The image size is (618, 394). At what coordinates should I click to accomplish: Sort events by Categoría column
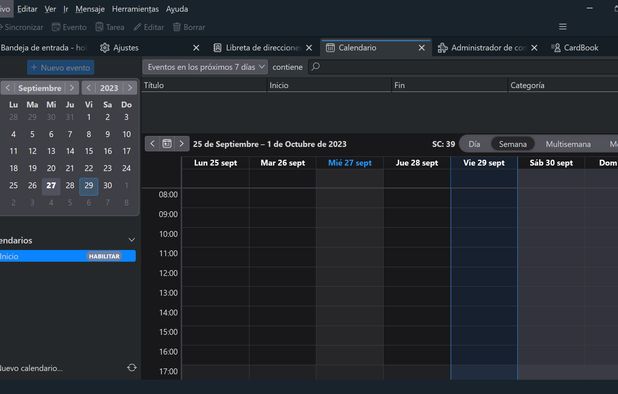click(563, 85)
